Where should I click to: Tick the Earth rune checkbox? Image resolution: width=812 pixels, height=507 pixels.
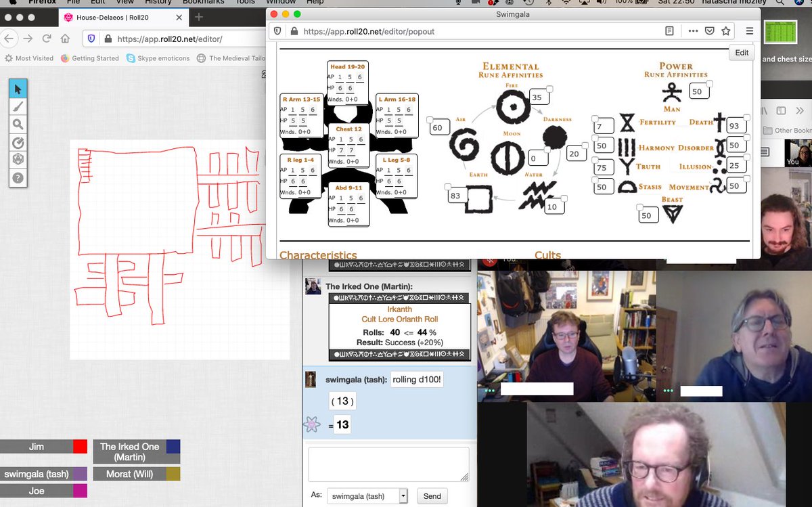448,188
